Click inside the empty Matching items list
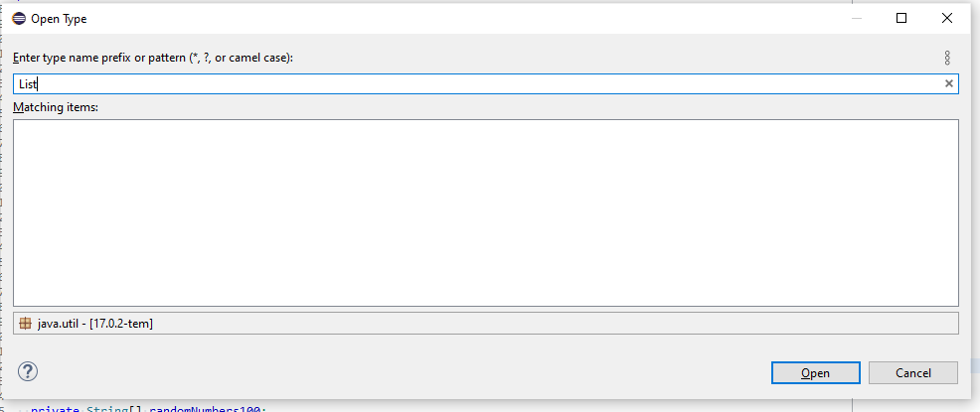Viewport: 980px width, 412px height. pos(486,212)
